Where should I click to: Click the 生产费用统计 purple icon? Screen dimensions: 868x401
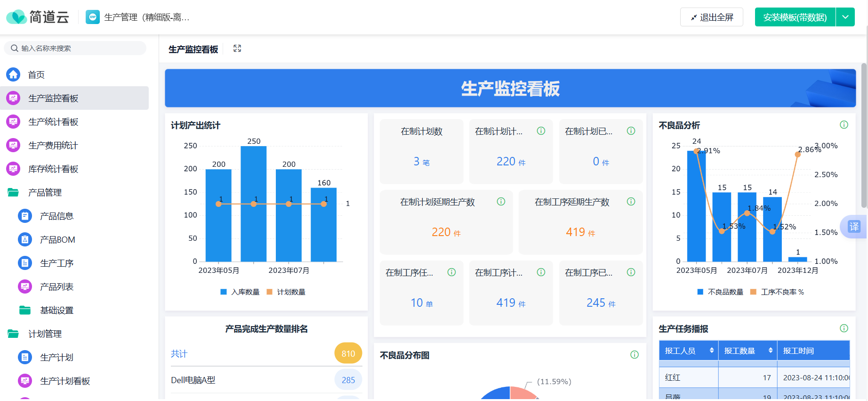pos(13,145)
